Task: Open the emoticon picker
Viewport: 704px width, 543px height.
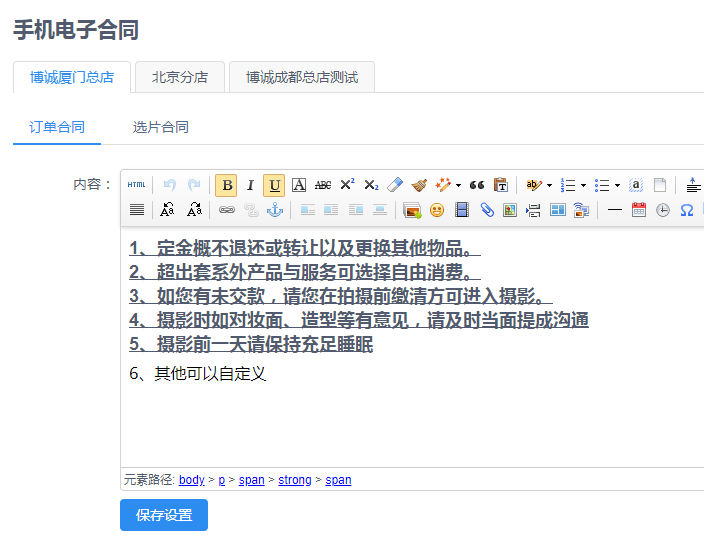Action: tap(437, 210)
